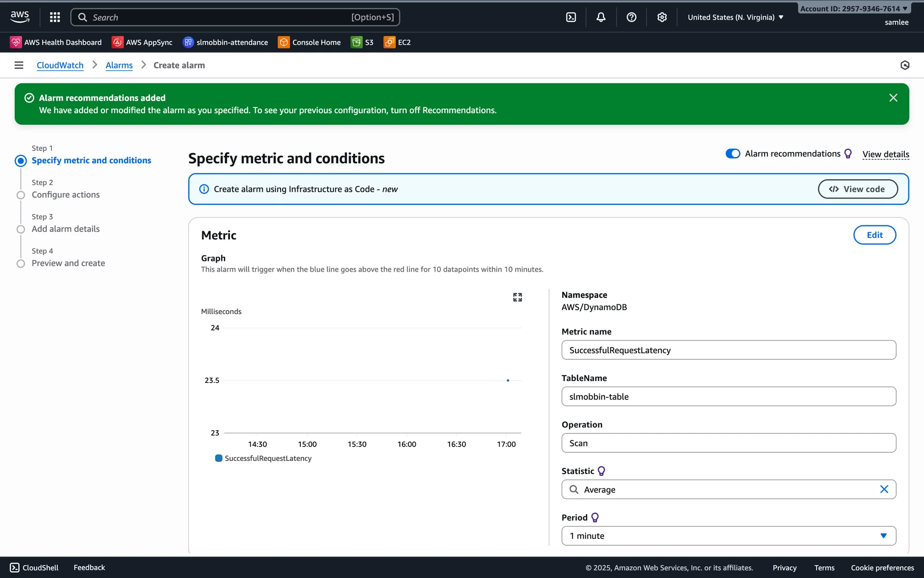Open the help question mark menu

pyautogui.click(x=631, y=17)
